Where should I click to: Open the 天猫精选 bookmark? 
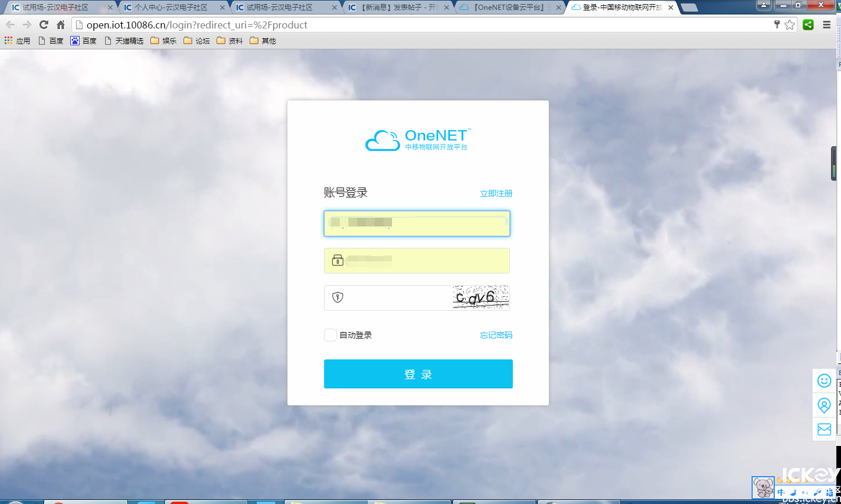124,41
